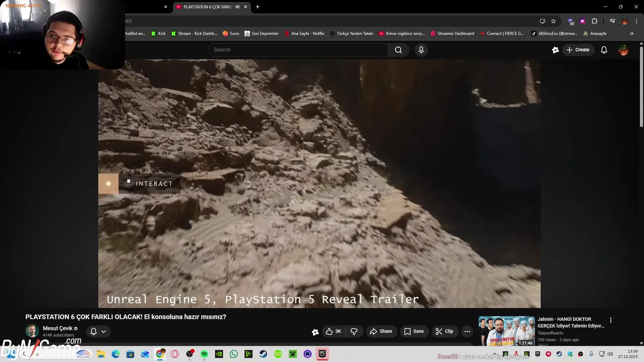Open the Son Depremler bookmark
This screenshot has width=644, height=362.
coord(262,34)
